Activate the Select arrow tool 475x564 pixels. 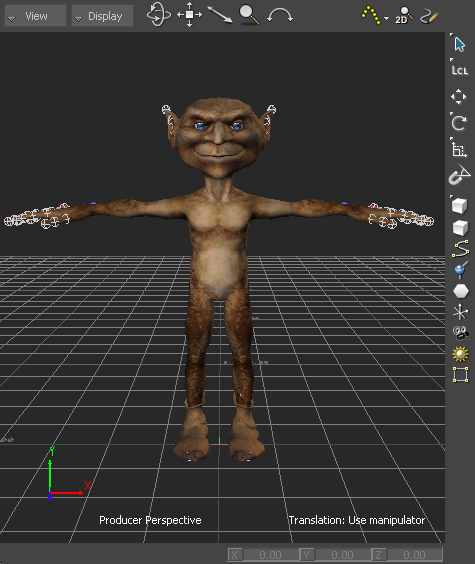pyautogui.click(x=459, y=44)
